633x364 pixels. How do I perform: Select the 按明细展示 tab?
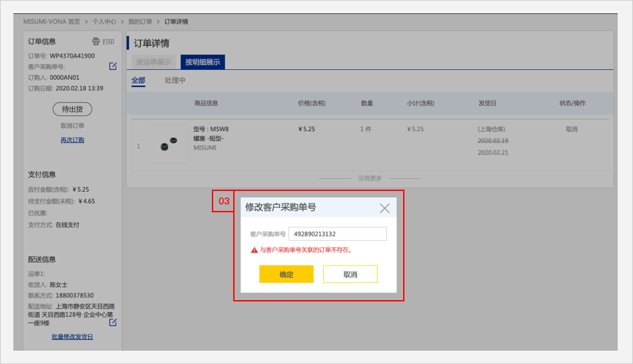[x=203, y=62]
